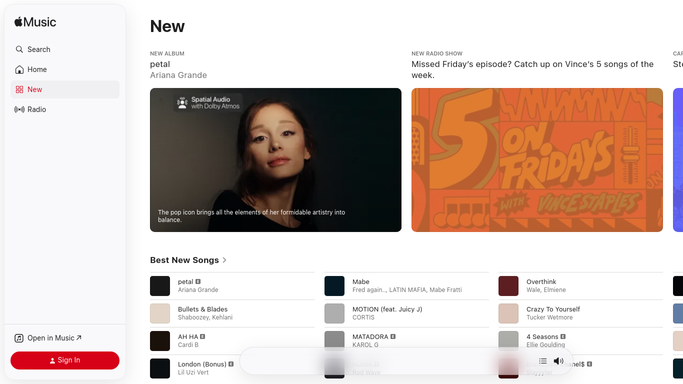Click artist name 'CORTIS'
Screen dimensions: 683x384
(363, 317)
